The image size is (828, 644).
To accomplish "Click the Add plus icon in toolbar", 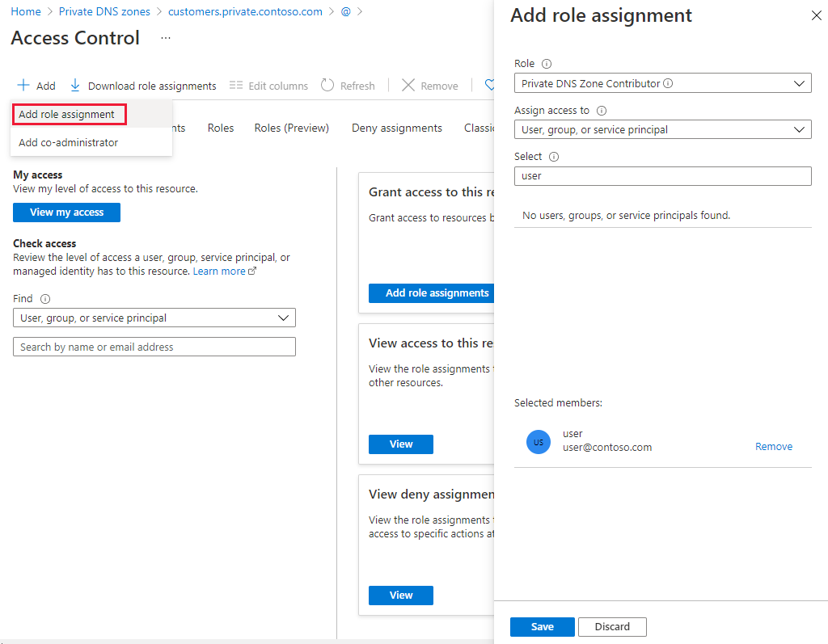I will (x=23, y=86).
